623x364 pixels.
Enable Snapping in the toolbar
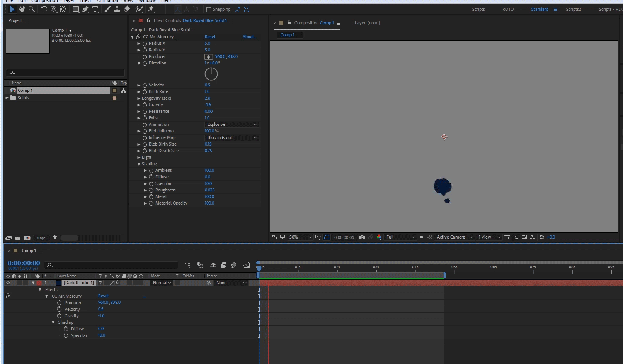[209, 9]
